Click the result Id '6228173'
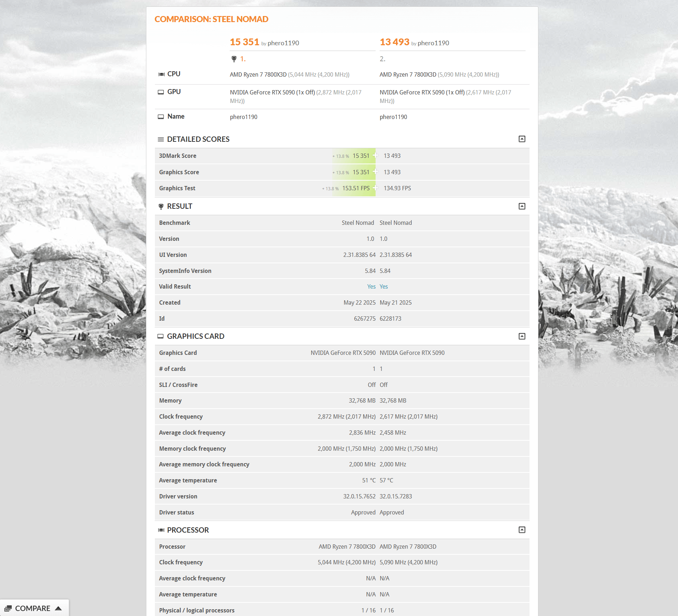Screen dimensions: 678x616 390,319
